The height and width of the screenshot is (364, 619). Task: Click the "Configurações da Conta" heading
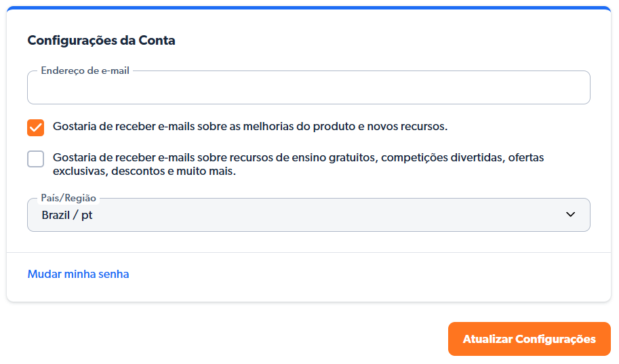tap(101, 41)
